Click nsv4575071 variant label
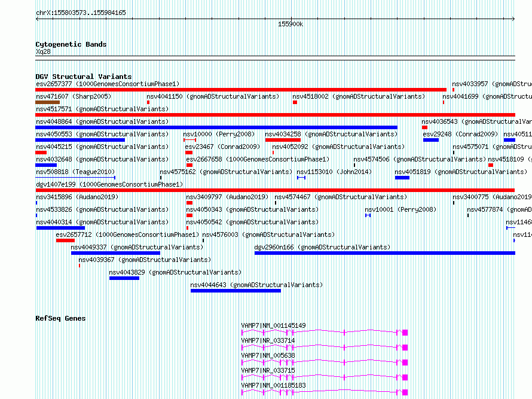The image size is (532, 399). pyautogui.click(x=493, y=147)
